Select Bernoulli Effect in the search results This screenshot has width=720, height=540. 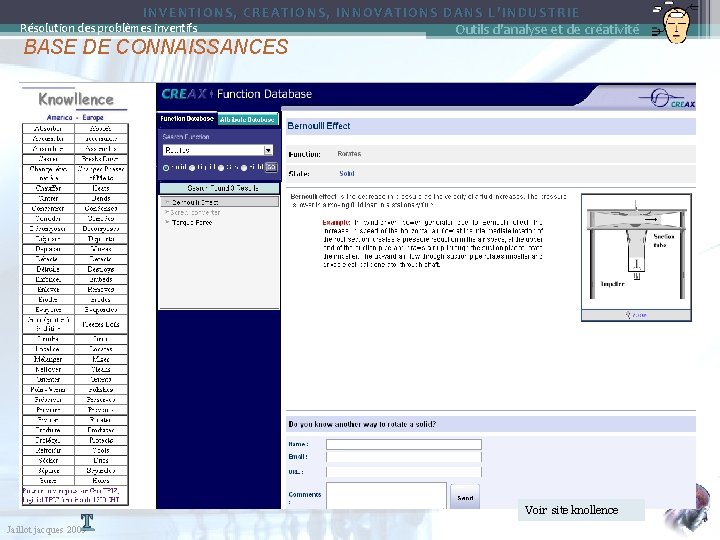coord(195,202)
